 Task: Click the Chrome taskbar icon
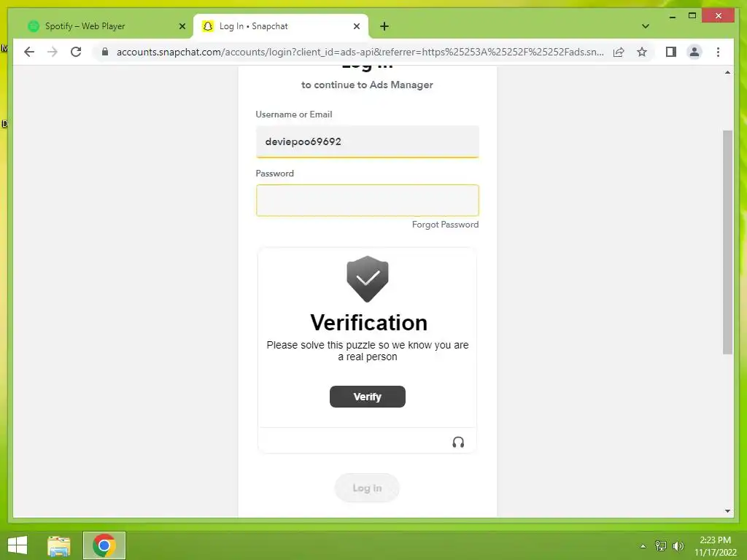(x=104, y=545)
